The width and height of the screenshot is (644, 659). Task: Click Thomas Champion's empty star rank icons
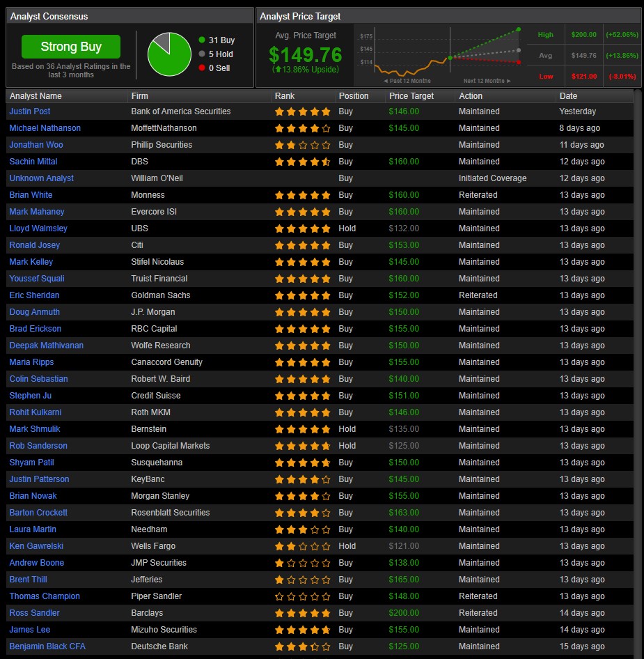point(302,597)
